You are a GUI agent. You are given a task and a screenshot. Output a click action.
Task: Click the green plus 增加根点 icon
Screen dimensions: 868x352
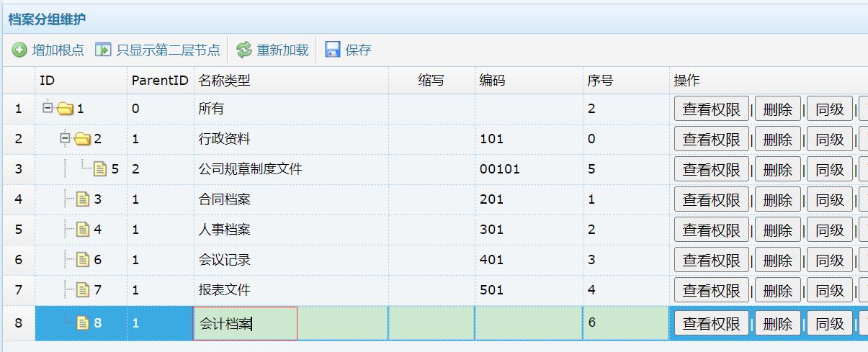19,50
